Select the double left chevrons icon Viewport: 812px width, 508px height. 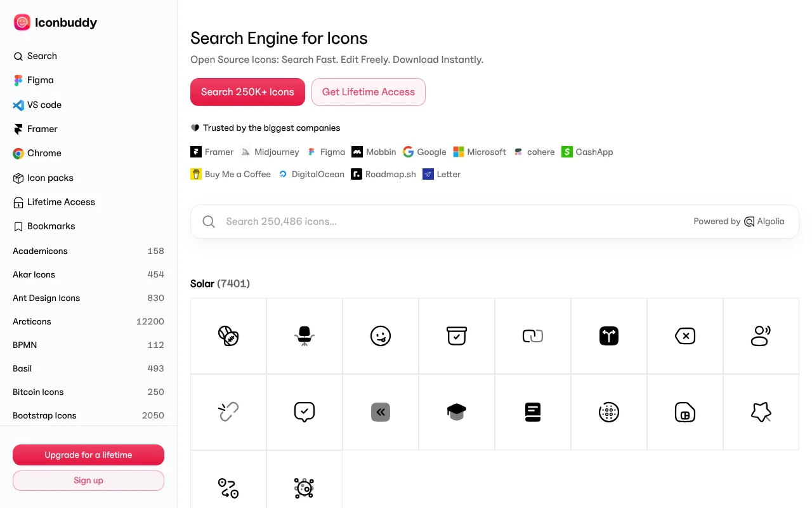(381, 412)
